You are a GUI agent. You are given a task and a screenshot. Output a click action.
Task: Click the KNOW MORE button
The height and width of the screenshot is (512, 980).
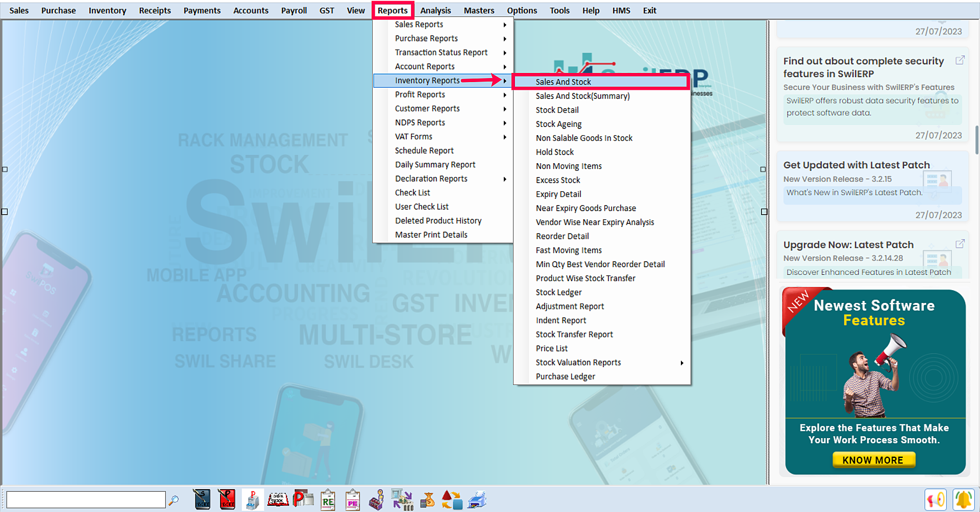[873, 460]
